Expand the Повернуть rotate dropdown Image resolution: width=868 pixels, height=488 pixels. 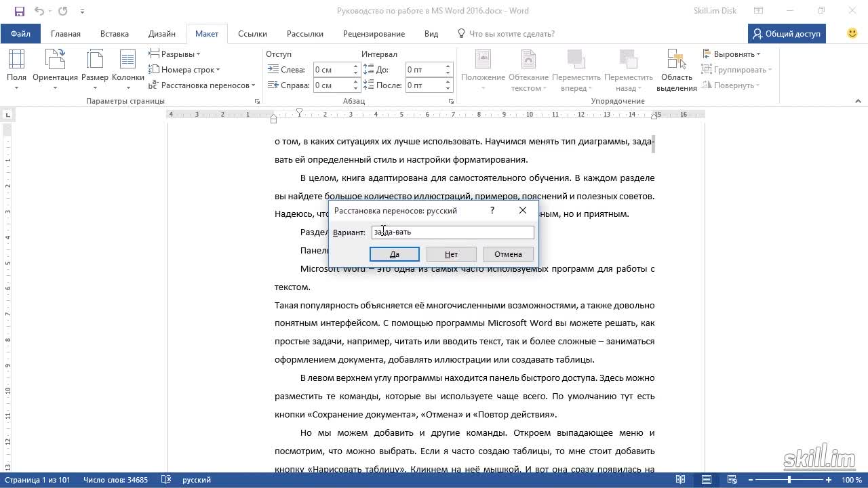(x=730, y=85)
